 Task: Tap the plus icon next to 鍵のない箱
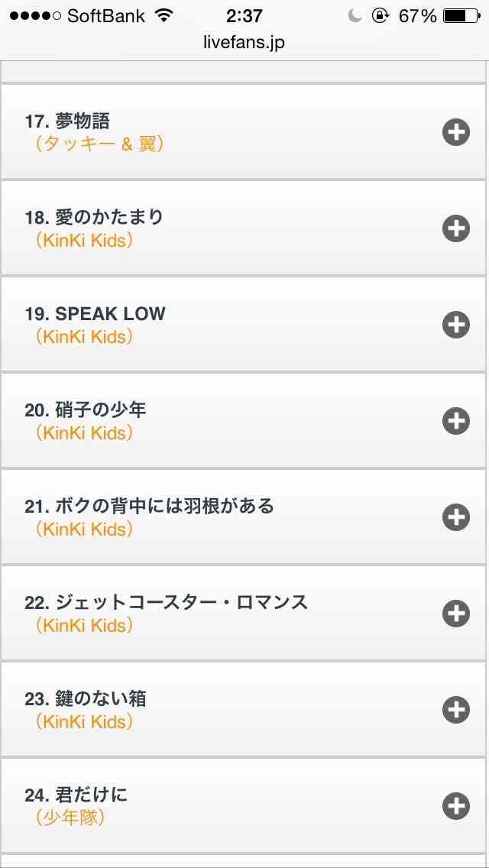tap(456, 710)
